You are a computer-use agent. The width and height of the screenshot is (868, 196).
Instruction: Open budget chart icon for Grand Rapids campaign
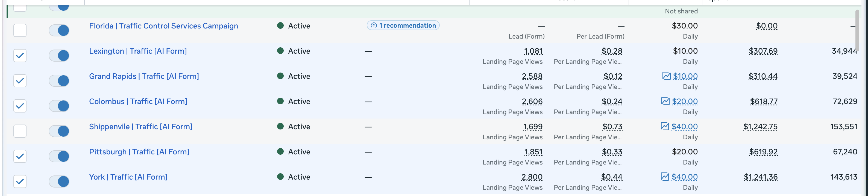(x=666, y=76)
